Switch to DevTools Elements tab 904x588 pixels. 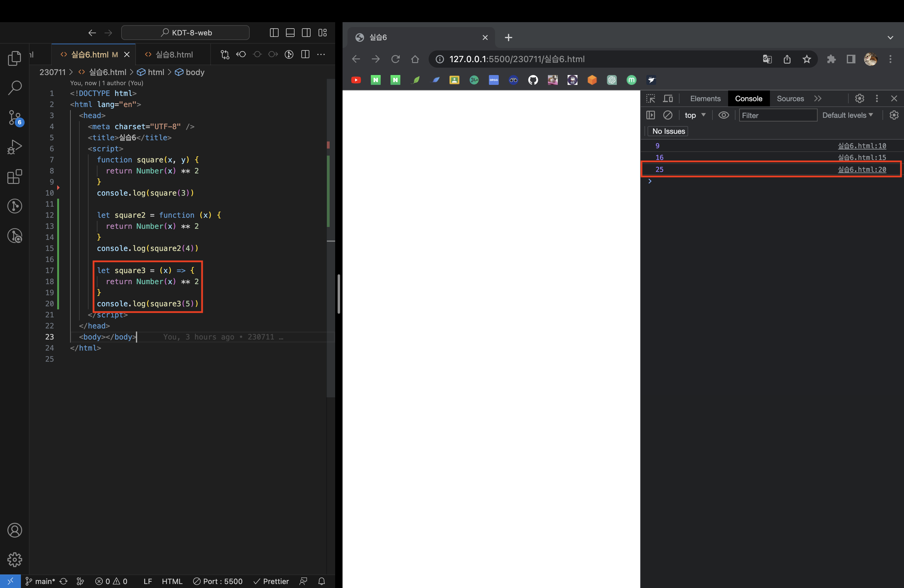(x=705, y=98)
